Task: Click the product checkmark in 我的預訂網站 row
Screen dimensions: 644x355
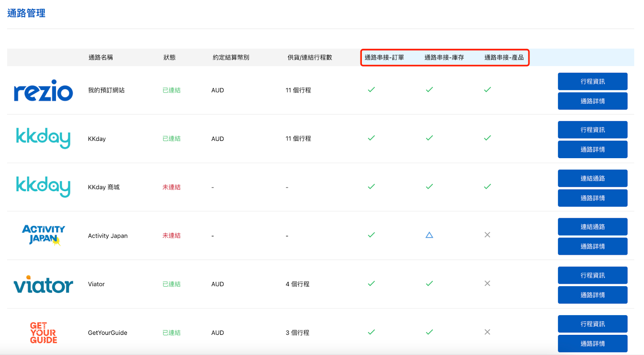Action: (487, 90)
